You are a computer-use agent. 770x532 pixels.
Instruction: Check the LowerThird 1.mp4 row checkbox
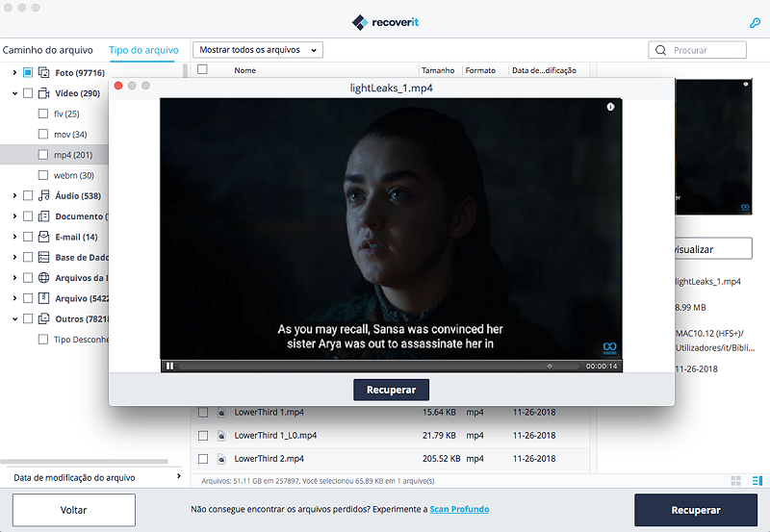203,413
